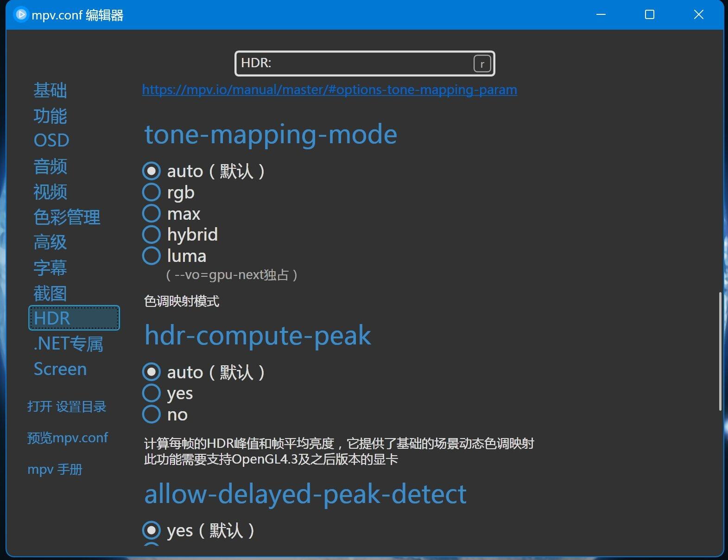Open the 基础 section
Screen dimensions: 728x560
tap(50, 90)
